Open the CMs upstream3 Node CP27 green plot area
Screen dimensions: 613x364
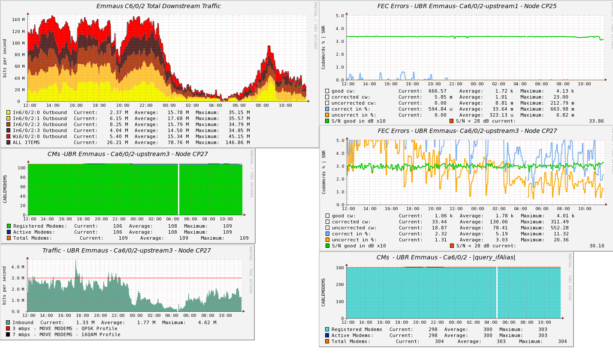tap(136, 189)
